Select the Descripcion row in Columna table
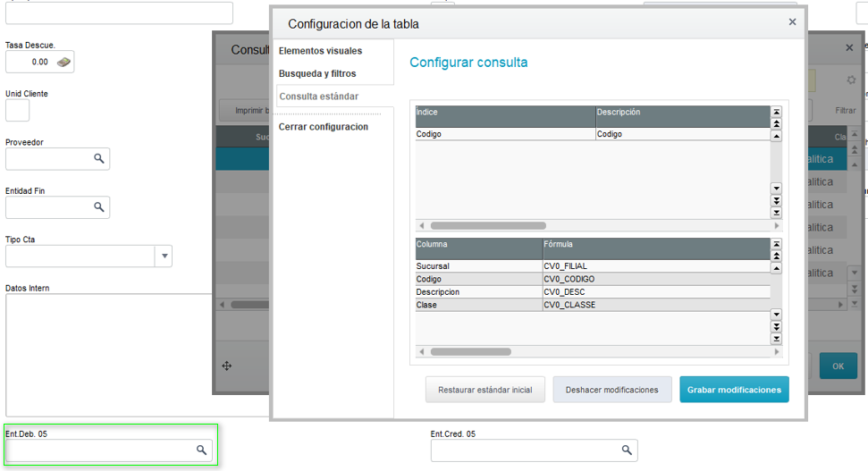Image resolution: width=868 pixels, height=471 pixels. [593, 291]
